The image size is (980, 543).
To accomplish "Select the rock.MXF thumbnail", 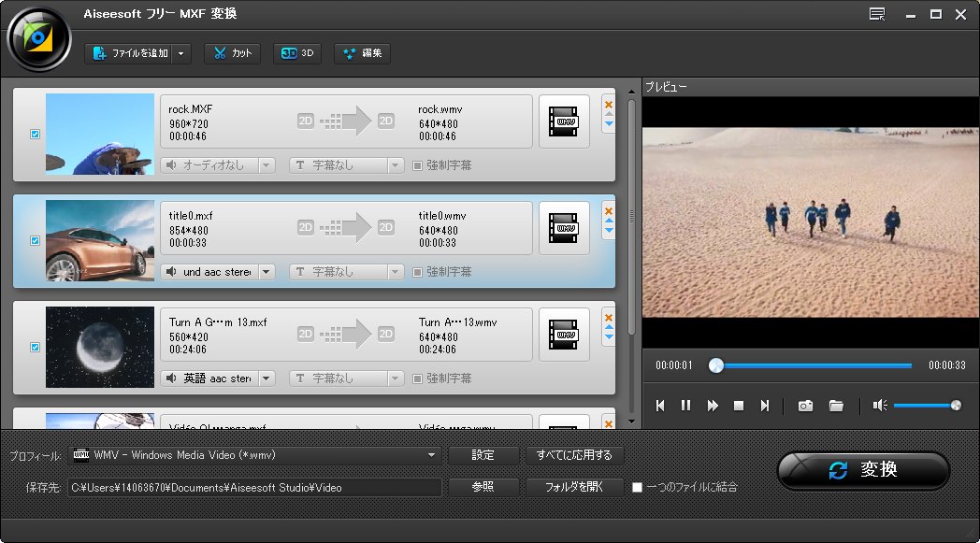I will coord(100,134).
